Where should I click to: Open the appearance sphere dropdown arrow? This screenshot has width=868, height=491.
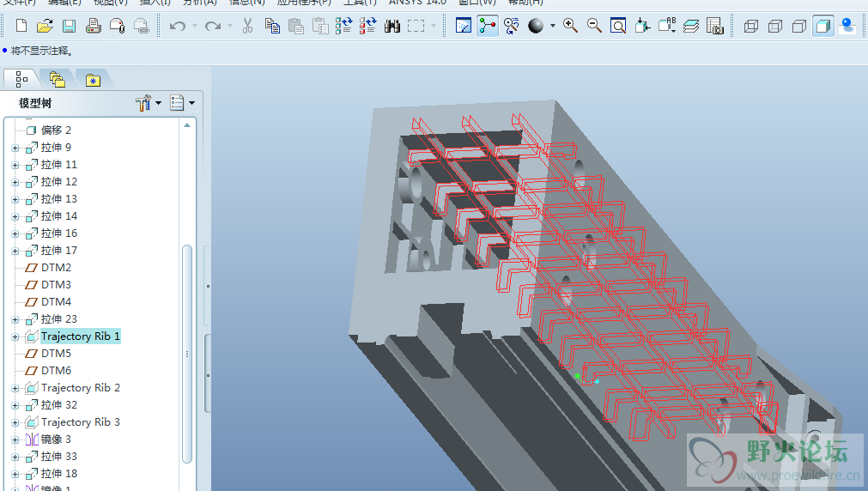point(552,27)
